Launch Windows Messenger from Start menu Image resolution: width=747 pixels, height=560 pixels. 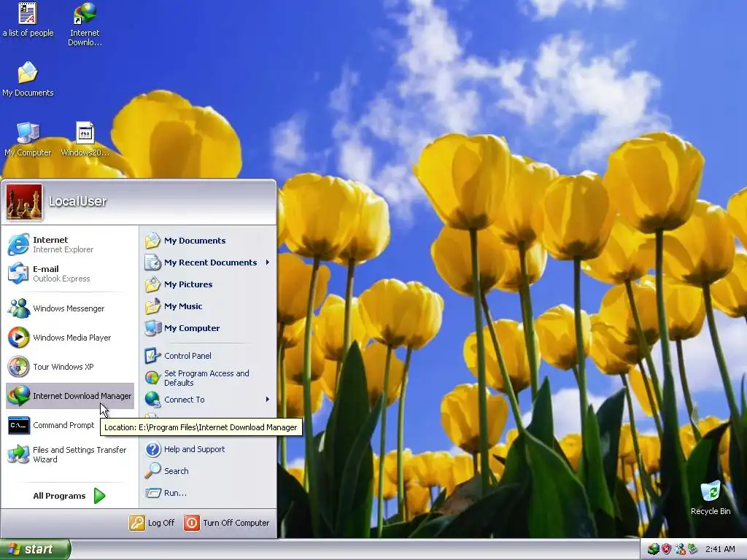69,308
